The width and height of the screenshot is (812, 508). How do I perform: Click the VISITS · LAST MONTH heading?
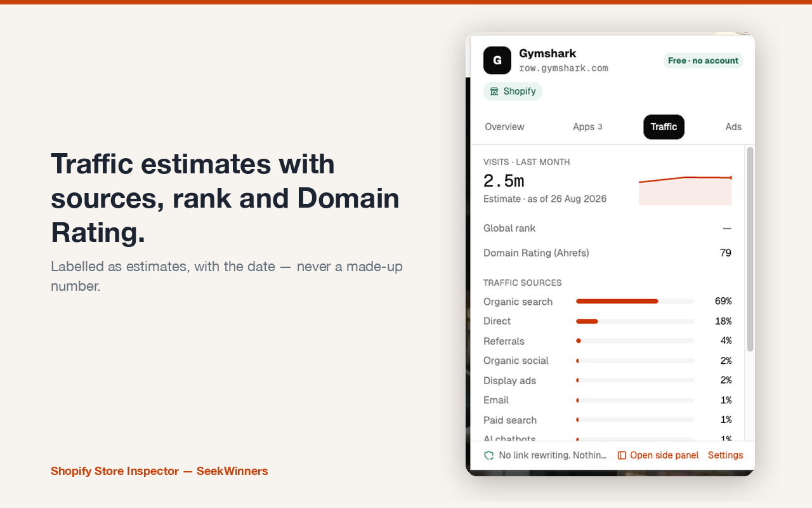pyautogui.click(x=527, y=162)
